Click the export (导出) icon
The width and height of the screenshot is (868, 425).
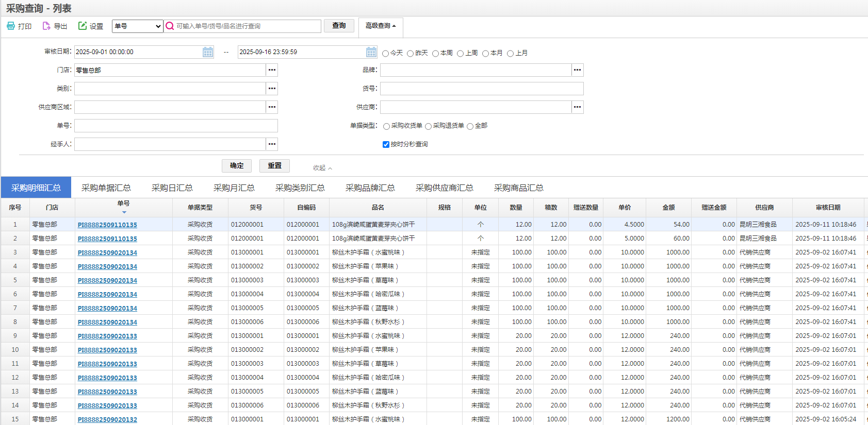(46, 26)
